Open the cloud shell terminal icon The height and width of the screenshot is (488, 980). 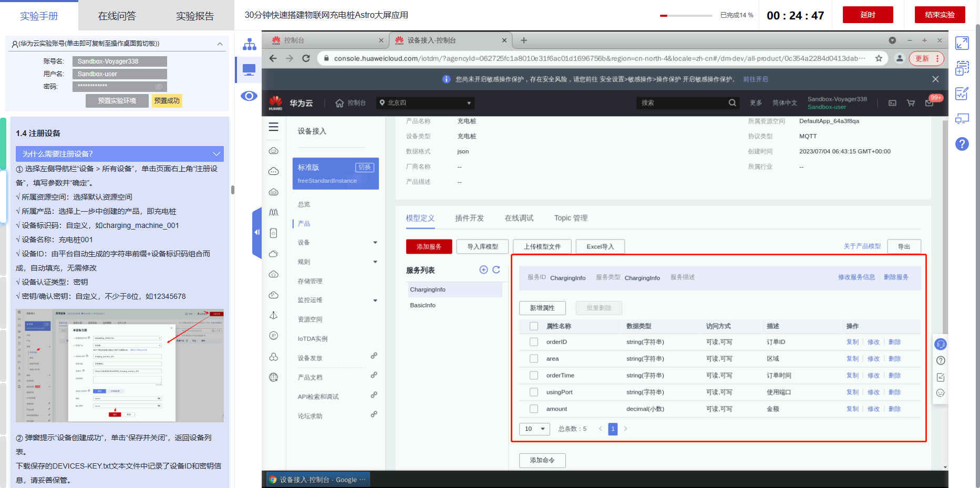click(x=892, y=103)
